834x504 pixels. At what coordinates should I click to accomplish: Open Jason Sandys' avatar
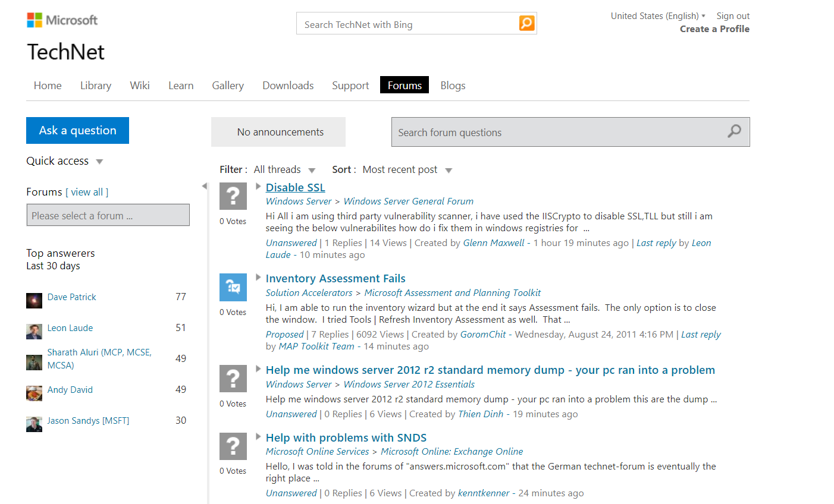[34, 424]
